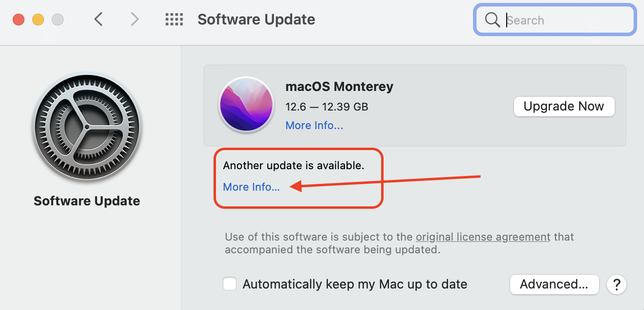Click the Another update is available text
The width and height of the screenshot is (644, 310).
[294, 165]
